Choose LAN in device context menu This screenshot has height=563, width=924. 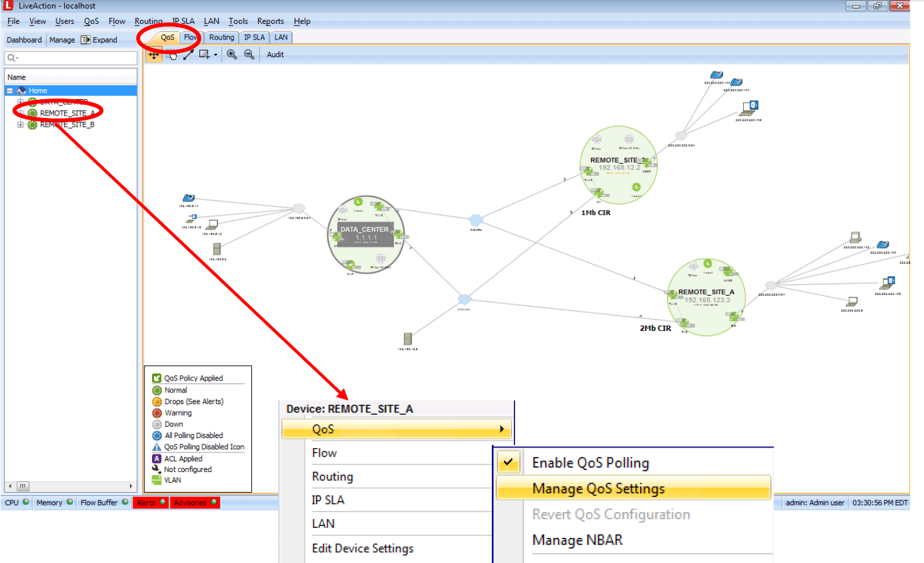click(323, 523)
